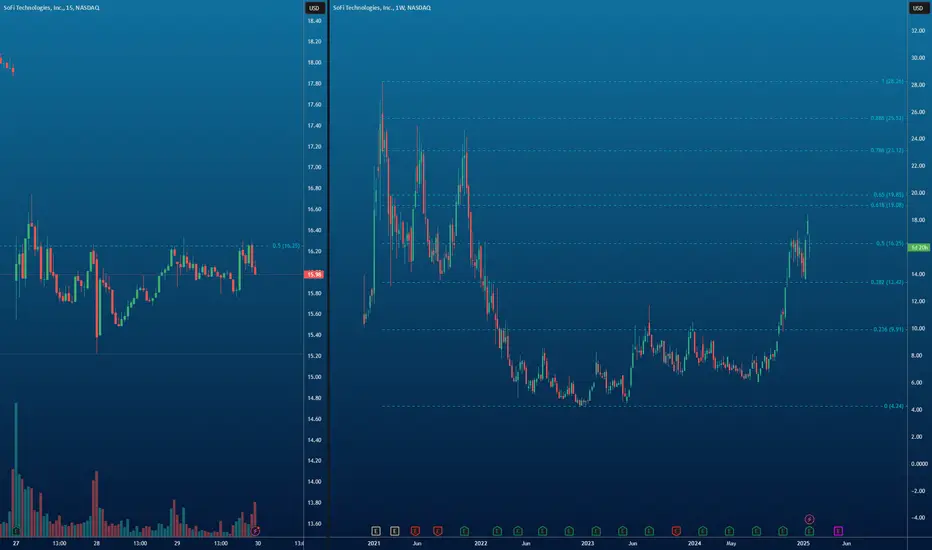Open the green earnings marker below the weekly lightning icon

[x=809, y=531]
